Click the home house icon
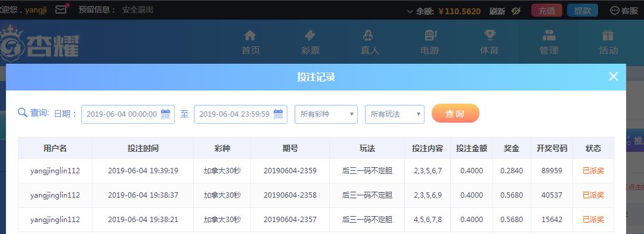The height and width of the screenshot is (234, 644). point(250,36)
